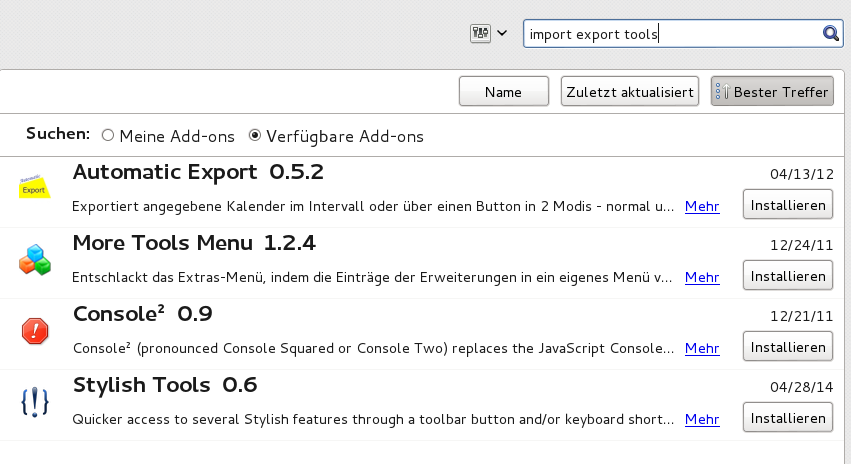Install the Console² add-on

[788, 347]
